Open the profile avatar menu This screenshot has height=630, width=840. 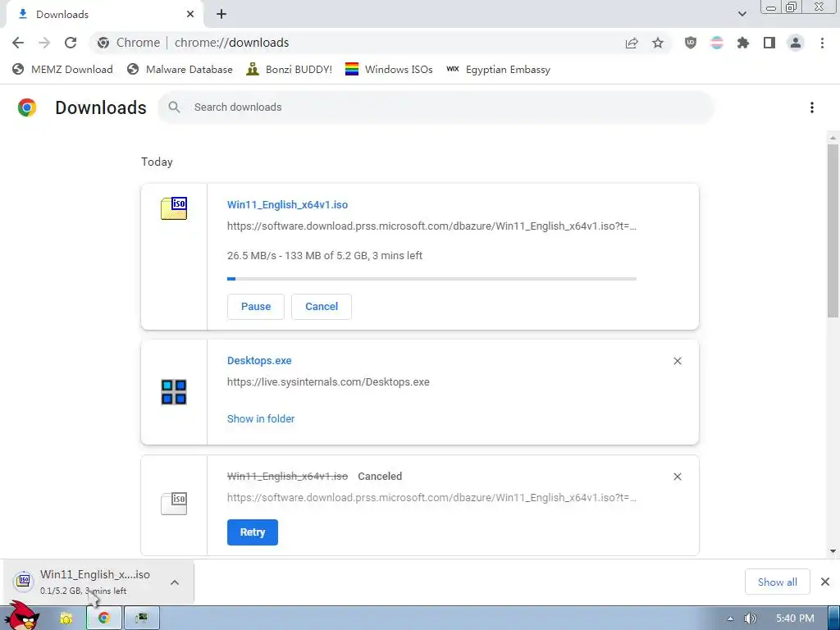(x=796, y=43)
